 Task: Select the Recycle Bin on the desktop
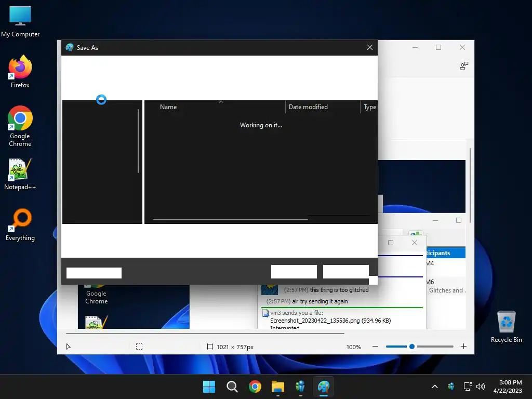coord(506,326)
